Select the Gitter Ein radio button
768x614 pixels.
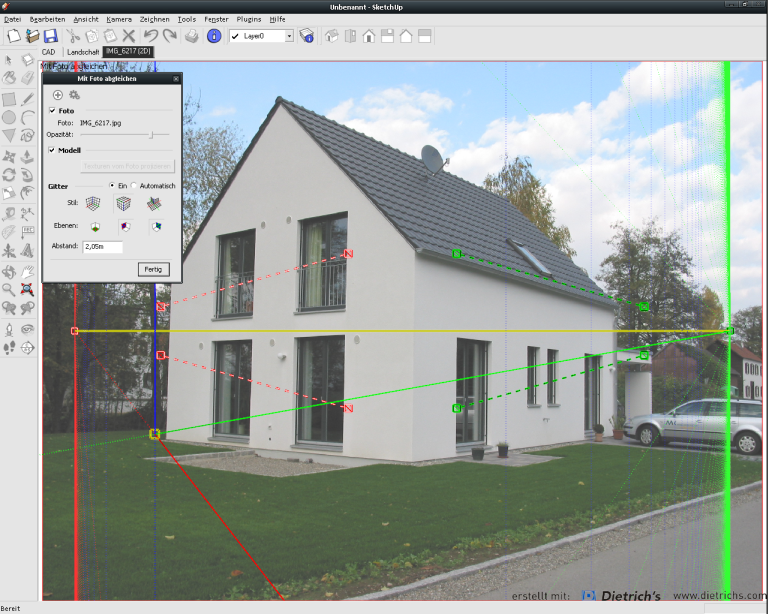(x=112, y=186)
